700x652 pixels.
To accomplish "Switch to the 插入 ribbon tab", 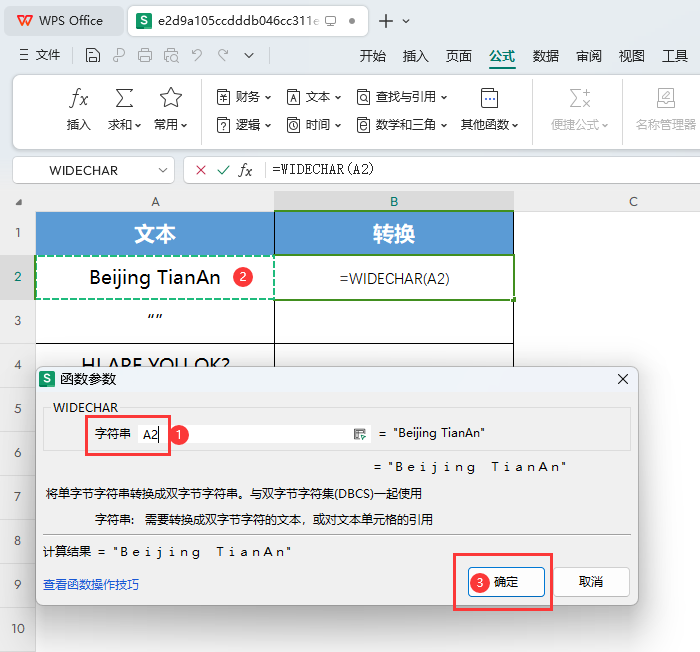I will pos(416,56).
